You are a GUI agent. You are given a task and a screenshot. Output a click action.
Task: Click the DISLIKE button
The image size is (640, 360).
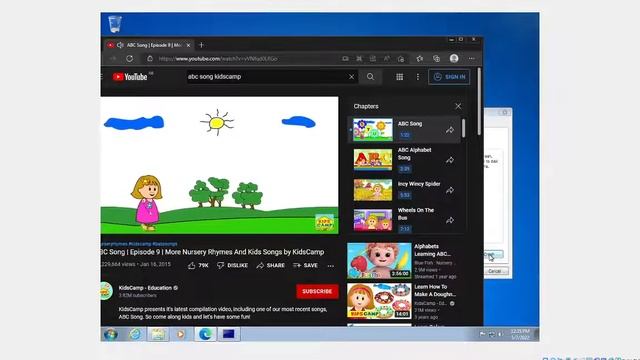(x=232, y=265)
